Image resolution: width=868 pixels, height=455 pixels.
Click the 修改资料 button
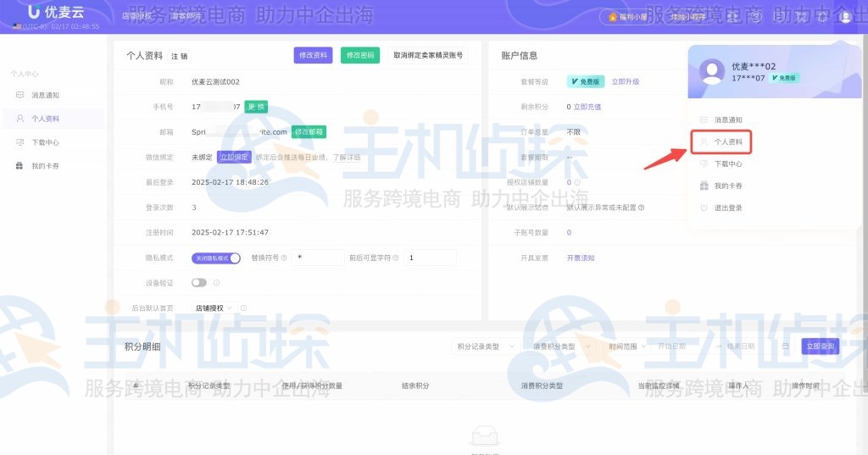tap(313, 55)
